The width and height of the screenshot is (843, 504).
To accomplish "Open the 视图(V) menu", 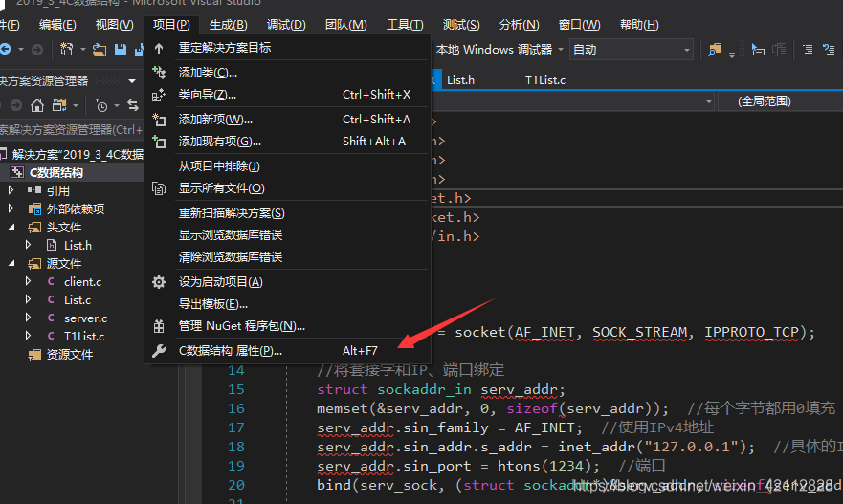I will 114,25.
